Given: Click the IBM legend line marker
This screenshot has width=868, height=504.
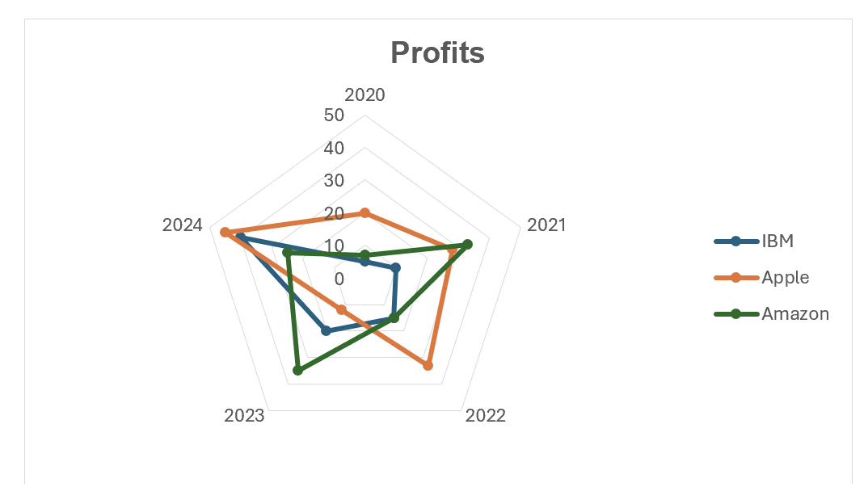Looking at the screenshot, I should (735, 241).
